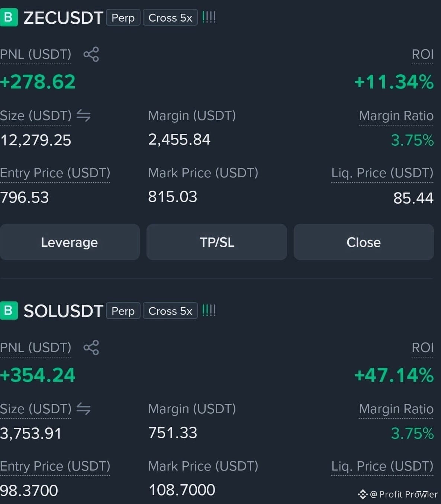Toggle SOLUSDT size unit swap icon
The height and width of the screenshot is (504, 441).
pos(84,409)
